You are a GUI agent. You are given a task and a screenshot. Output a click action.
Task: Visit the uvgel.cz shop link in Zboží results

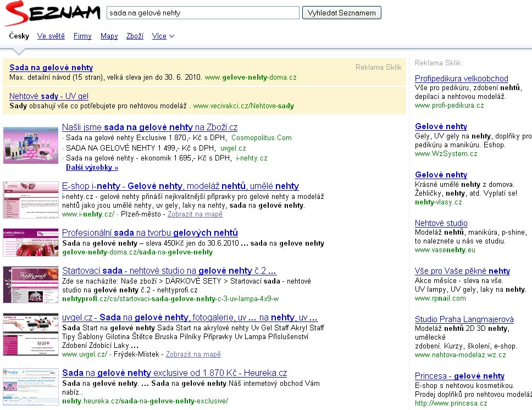pos(233,148)
